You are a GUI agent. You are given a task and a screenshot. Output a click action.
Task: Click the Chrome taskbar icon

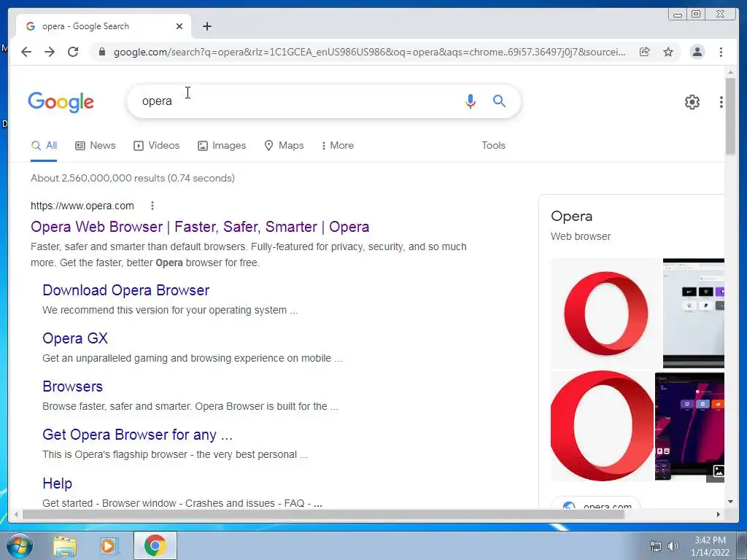[155, 545]
